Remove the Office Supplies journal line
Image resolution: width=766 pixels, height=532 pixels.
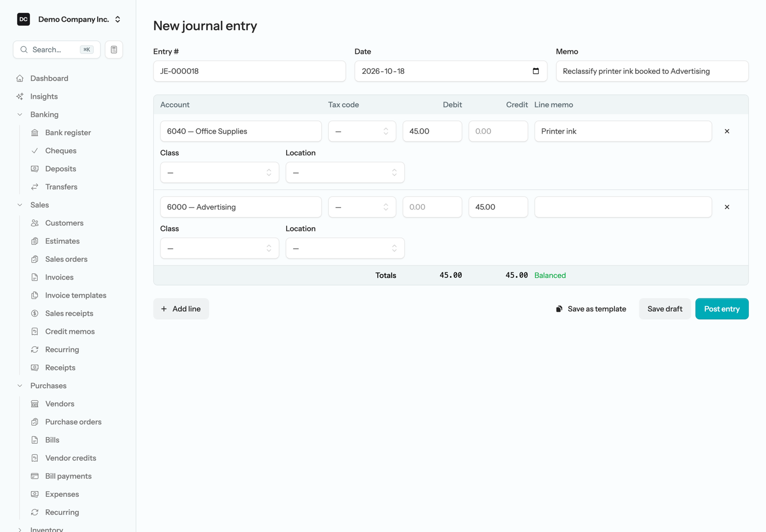click(727, 131)
